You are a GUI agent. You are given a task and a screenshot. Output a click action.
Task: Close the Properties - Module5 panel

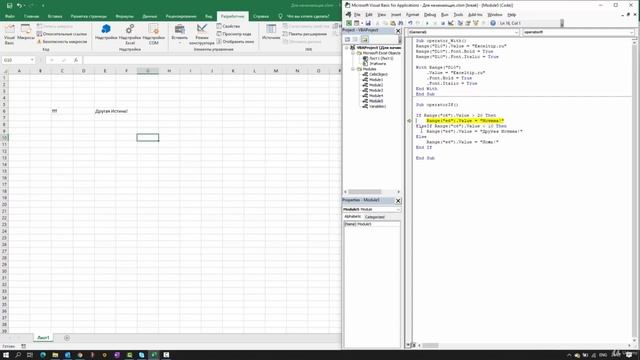coord(398,200)
